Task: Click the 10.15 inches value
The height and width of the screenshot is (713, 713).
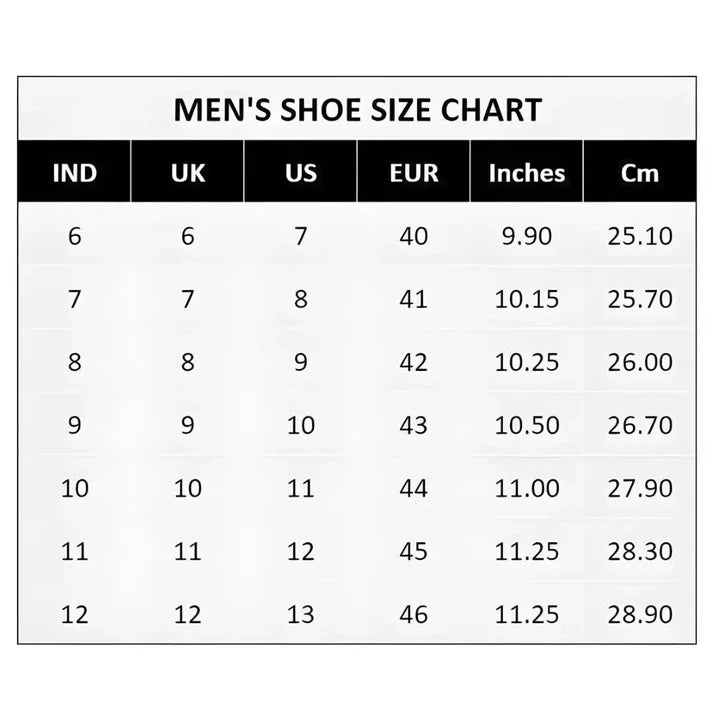Action: tap(526, 299)
